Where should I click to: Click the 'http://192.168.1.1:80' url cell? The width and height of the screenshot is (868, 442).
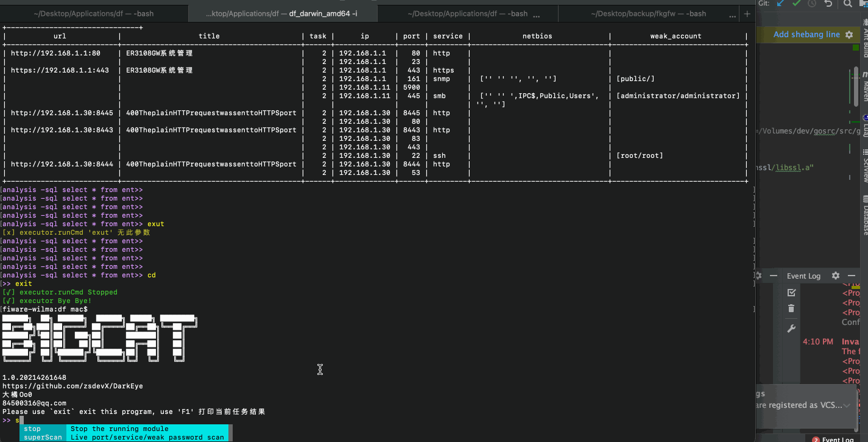coord(55,53)
